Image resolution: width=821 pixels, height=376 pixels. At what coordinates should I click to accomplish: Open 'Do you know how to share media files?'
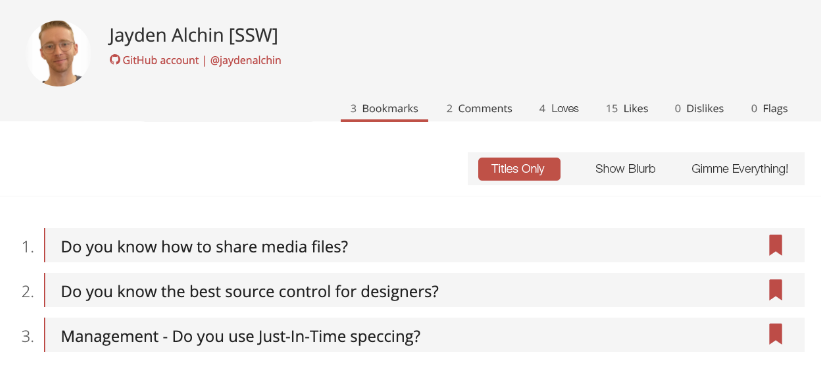coord(204,246)
